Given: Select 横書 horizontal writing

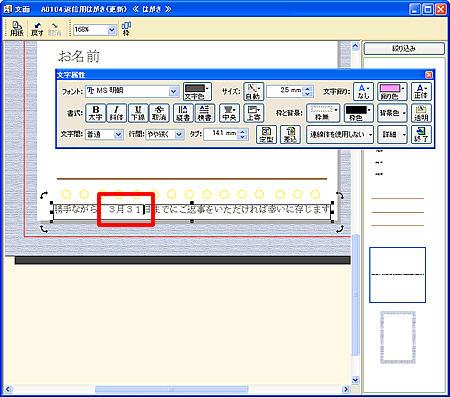Looking at the screenshot, I should coord(204,113).
